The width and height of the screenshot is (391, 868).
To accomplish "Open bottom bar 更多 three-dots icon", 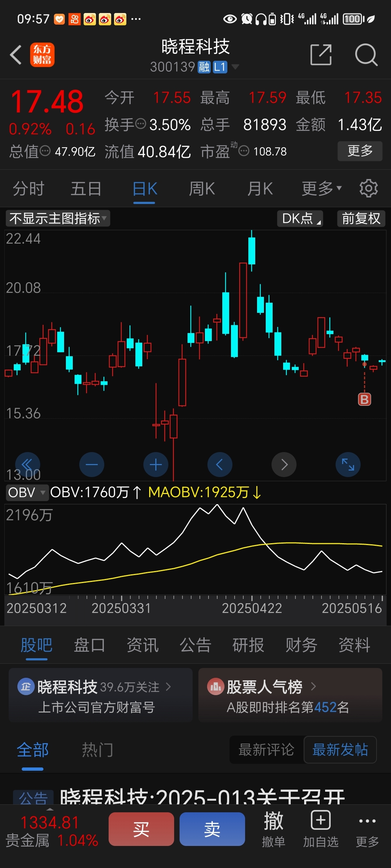I will [367, 829].
